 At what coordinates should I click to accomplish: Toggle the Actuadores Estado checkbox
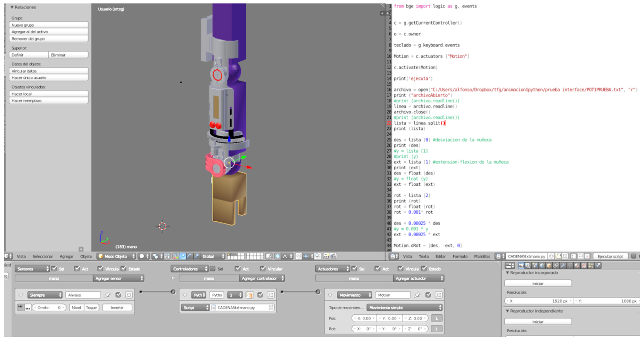[424, 269]
